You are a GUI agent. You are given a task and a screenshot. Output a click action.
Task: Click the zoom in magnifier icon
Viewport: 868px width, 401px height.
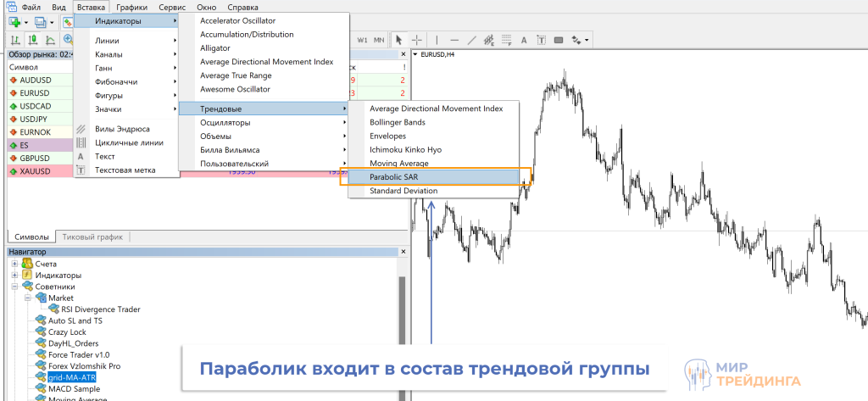click(68, 40)
